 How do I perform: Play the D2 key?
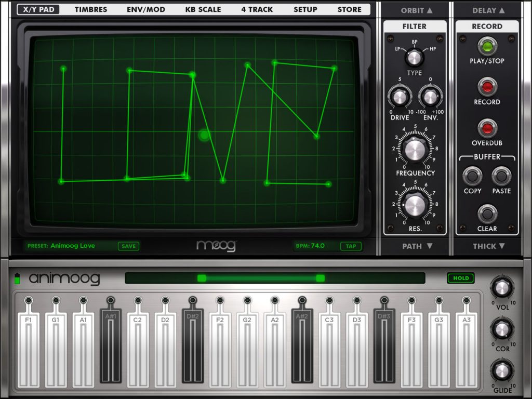165,350
